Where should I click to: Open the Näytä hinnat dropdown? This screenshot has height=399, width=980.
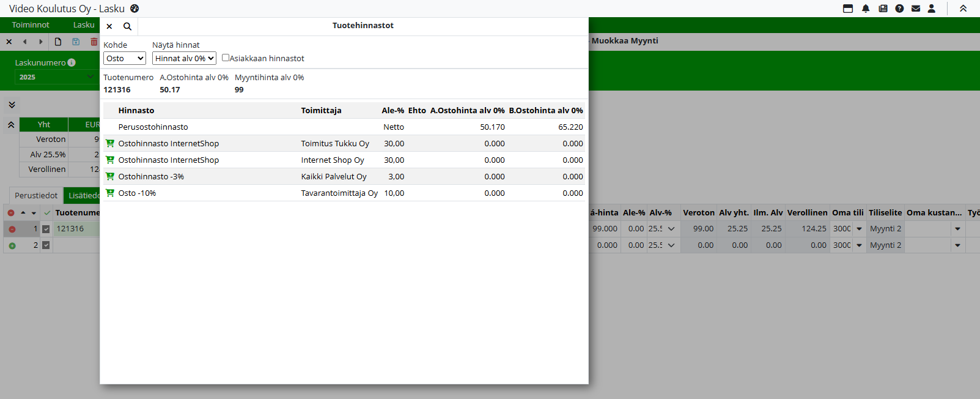[x=184, y=58]
